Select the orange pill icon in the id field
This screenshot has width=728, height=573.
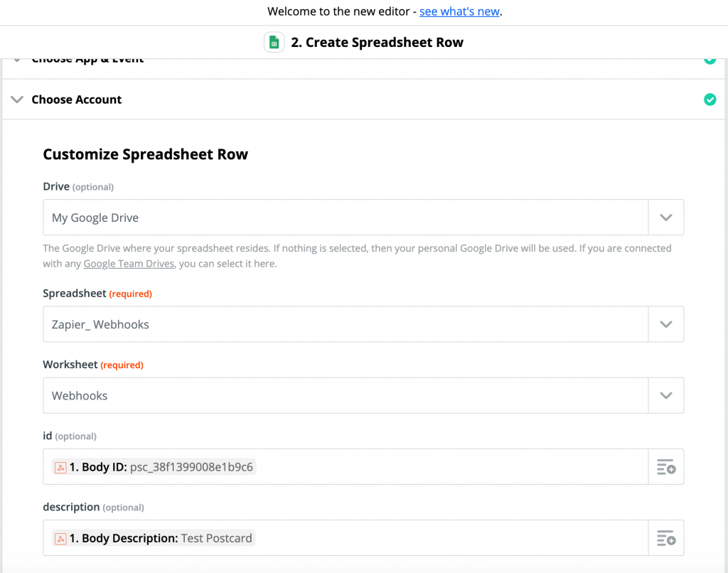[x=61, y=467]
